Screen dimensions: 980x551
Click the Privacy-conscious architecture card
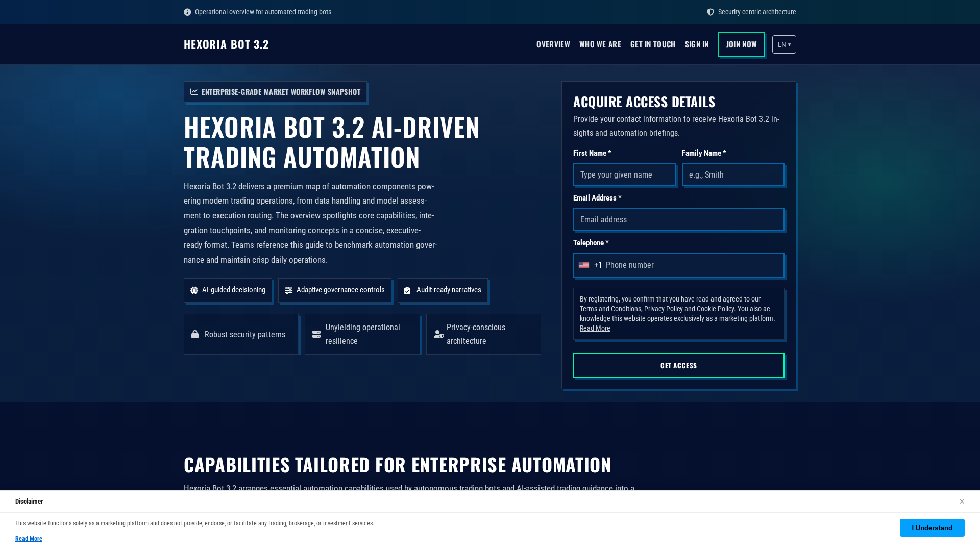point(483,334)
